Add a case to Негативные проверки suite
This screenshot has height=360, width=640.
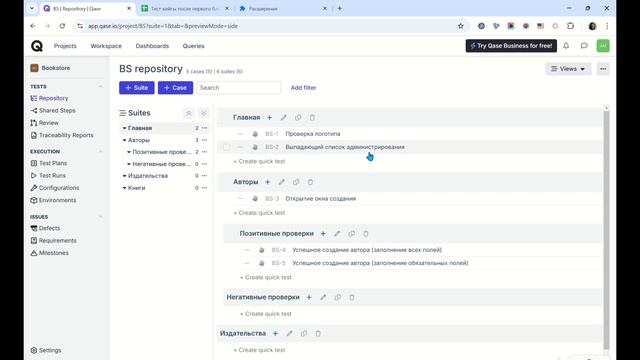(x=309, y=298)
